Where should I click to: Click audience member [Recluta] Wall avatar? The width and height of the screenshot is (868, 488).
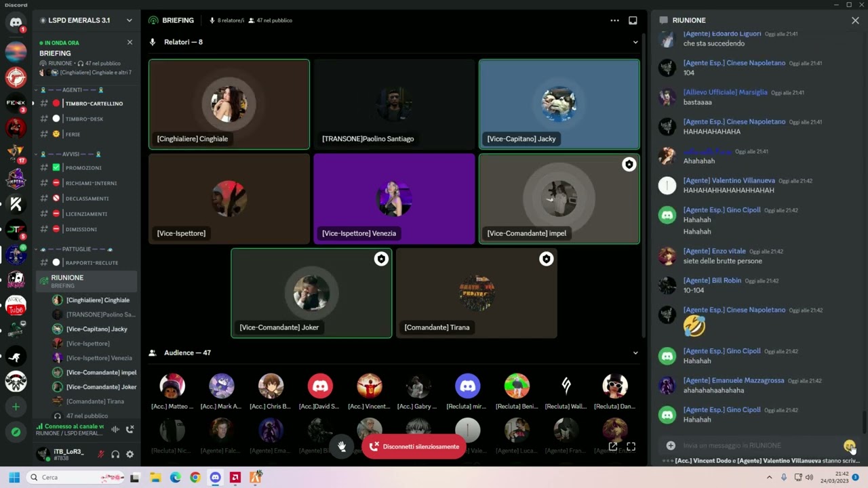(566, 386)
